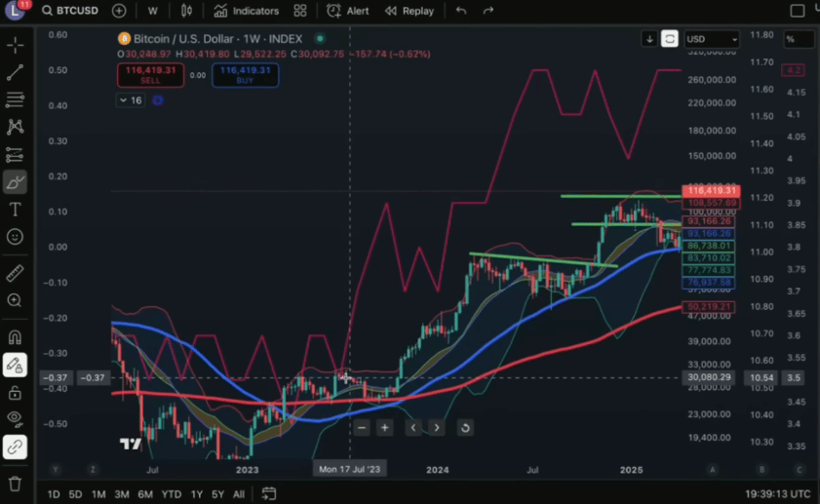This screenshot has width=820, height=504.
Task: Select the 5Y date range
Action: [x=218, y=494]
